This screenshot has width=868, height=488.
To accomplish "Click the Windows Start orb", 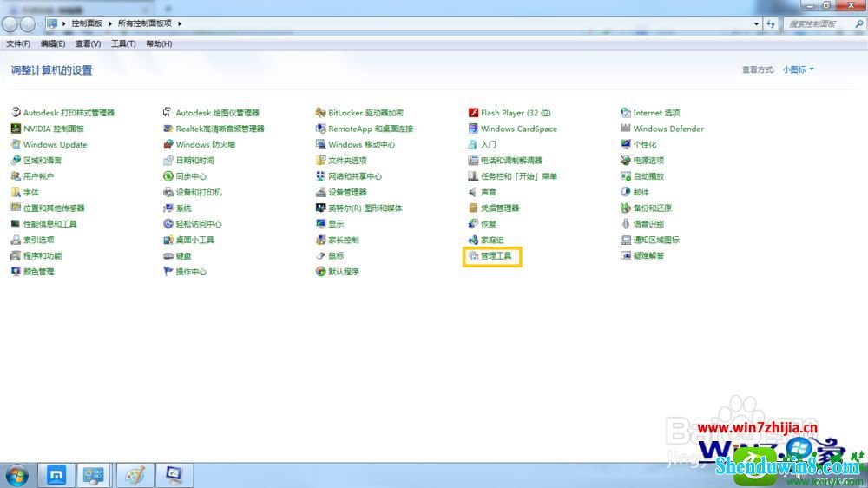I will tap(16, 475).
